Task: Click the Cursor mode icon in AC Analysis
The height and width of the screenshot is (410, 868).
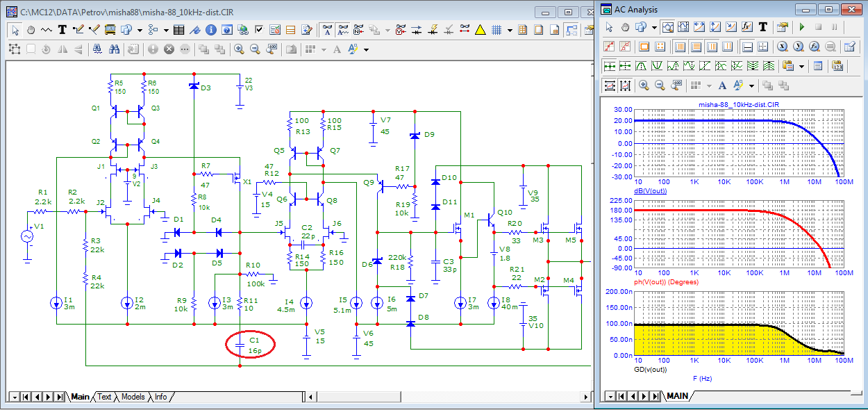Action: tap(683, 27)
